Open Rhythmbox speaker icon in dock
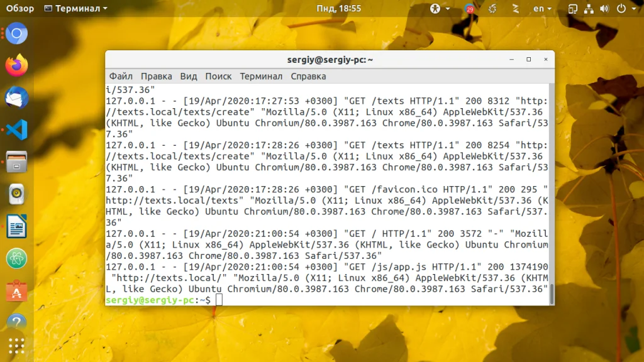Viewport: 644px width, 362px height. tap(16, 194)
